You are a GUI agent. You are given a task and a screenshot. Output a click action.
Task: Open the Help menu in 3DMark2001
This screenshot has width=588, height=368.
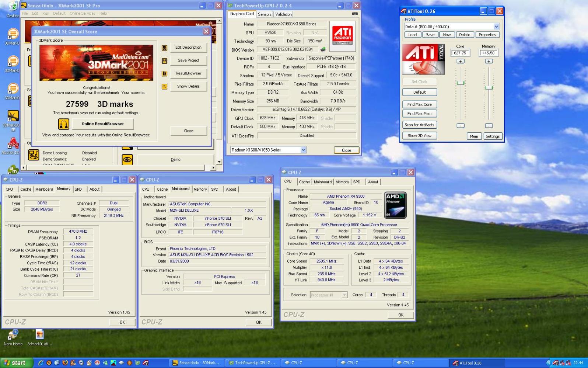[103, 13]
